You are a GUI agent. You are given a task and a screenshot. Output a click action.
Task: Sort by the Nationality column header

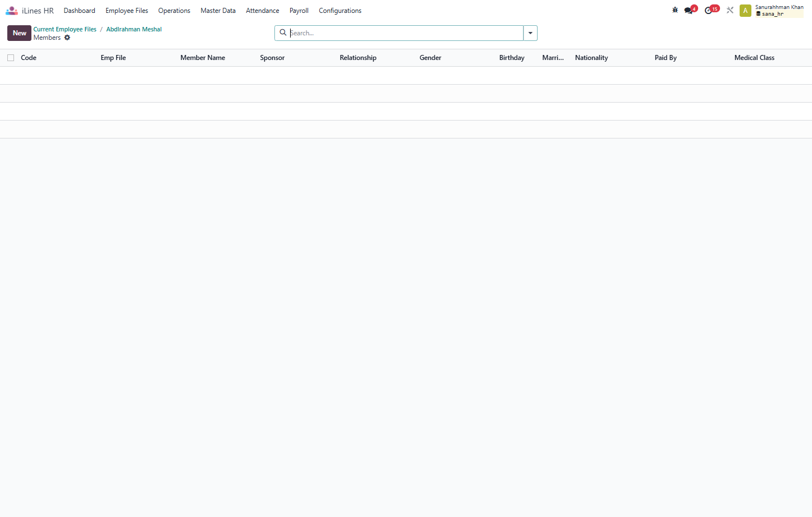(591, 58)
